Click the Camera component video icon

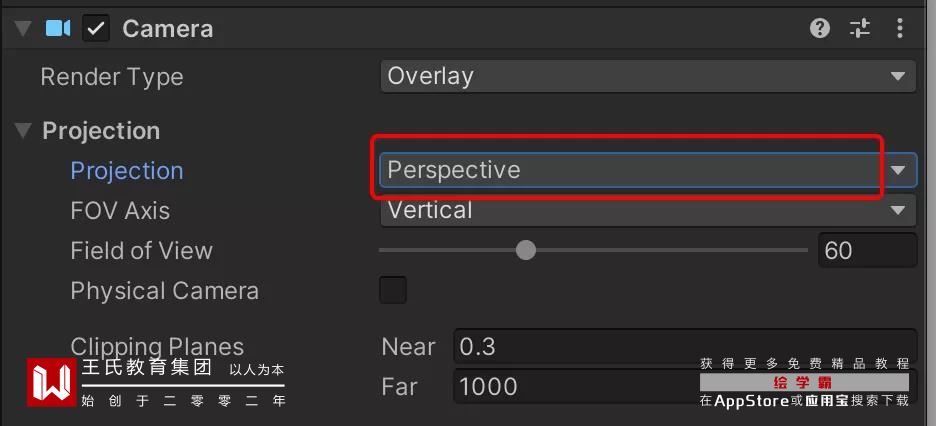(58, 29)
